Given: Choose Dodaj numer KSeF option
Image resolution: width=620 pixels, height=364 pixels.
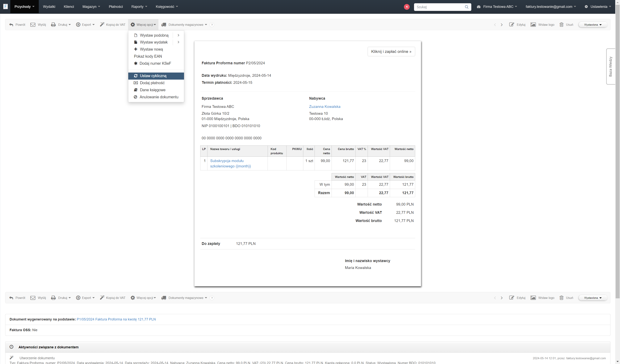Looking at the screenshot, I should (x=156, y=63).
